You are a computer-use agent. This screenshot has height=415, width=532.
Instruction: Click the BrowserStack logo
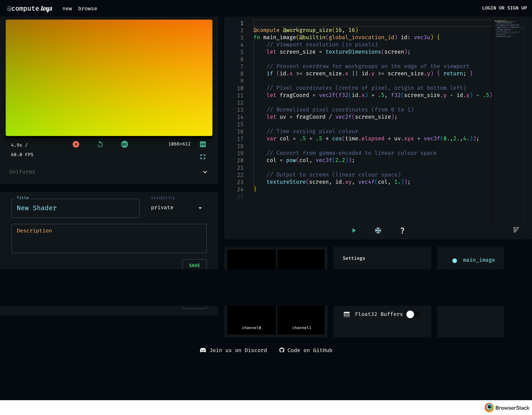pyautogui.click(x=507, y=408)
